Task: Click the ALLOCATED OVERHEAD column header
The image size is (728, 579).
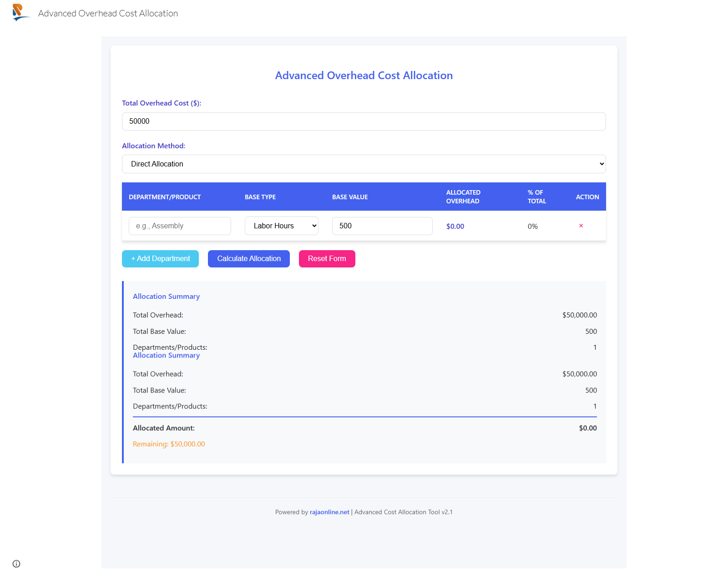Action: pos(463,197)
